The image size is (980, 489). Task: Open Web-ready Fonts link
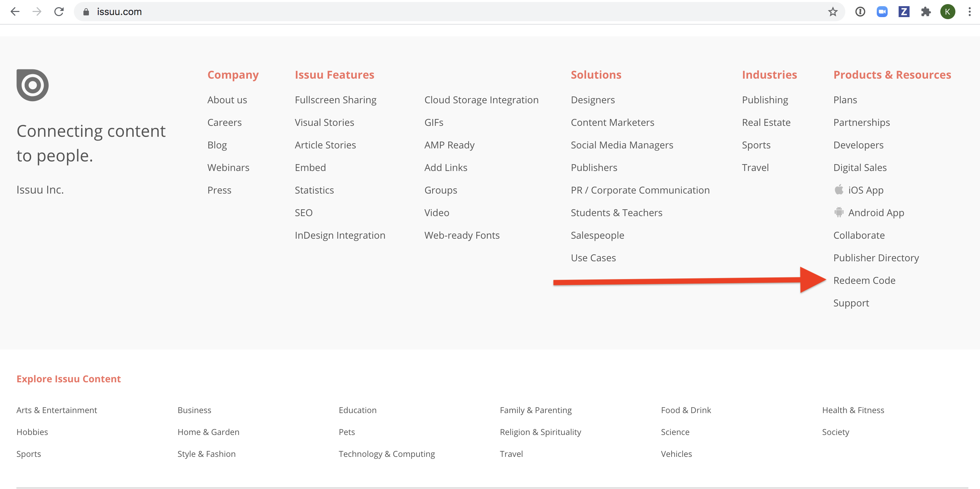click(x=462, y=235)
